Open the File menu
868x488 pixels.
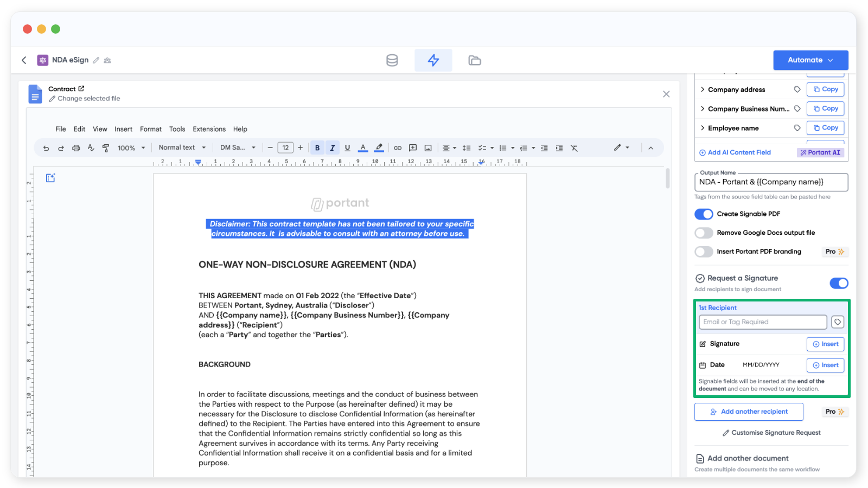tap(61, 129)
